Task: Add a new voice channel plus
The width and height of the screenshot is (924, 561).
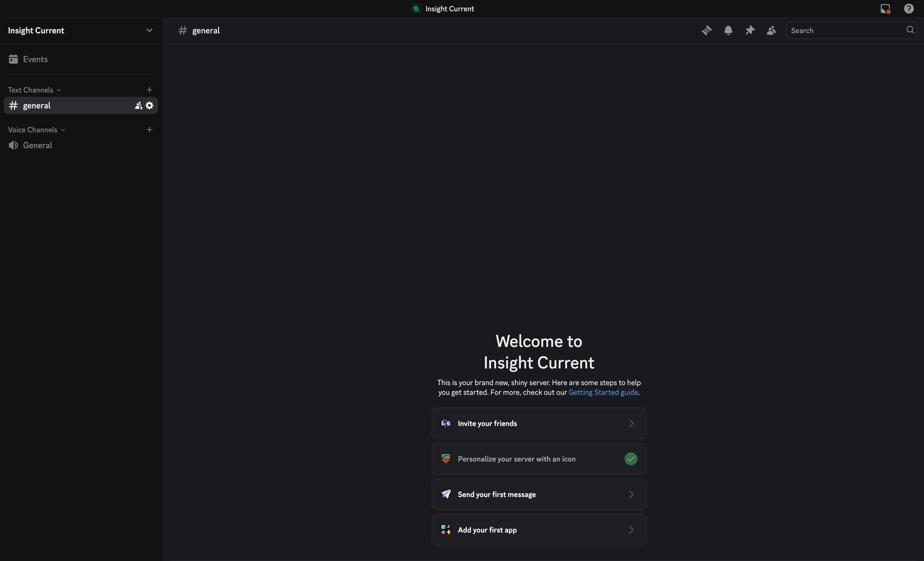Action: pyautogui.click(x=149, y=129)
